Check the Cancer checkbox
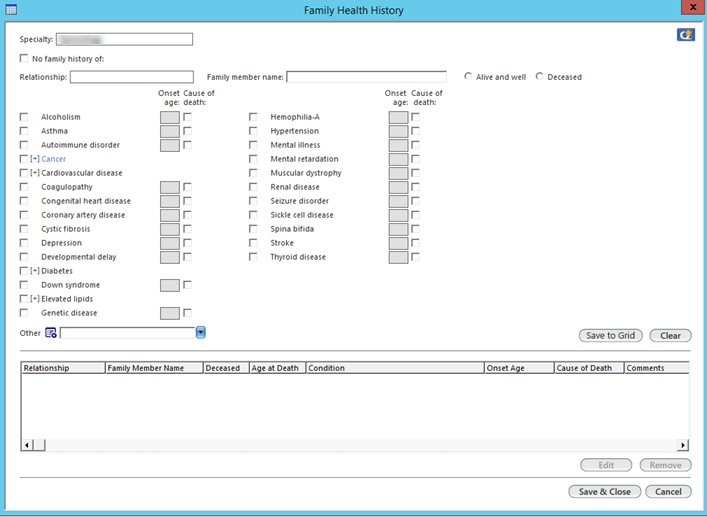This screenshot has height=517, width=707. [24, 159]
